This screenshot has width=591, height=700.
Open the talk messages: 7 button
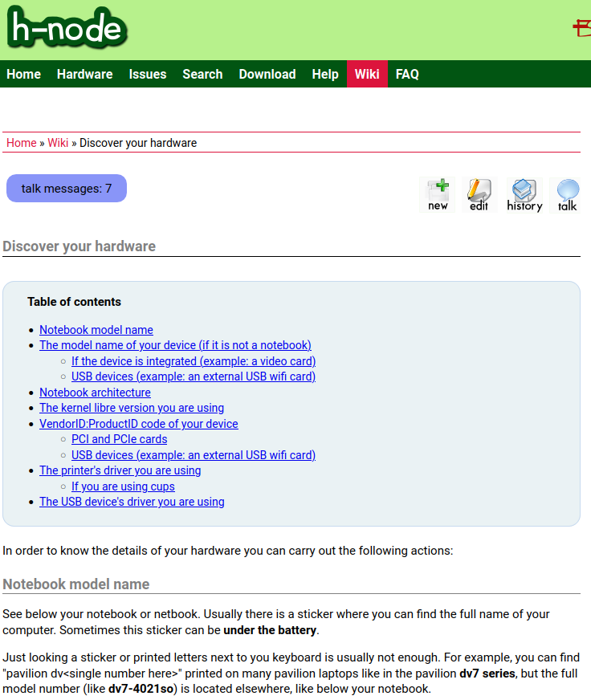pyautogui.click(x=67, y=189)
